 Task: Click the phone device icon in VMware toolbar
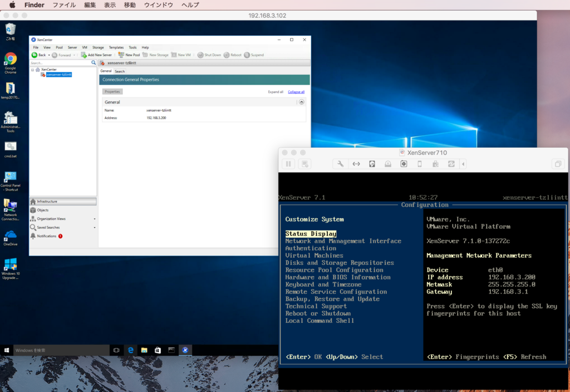click(420, 164)
